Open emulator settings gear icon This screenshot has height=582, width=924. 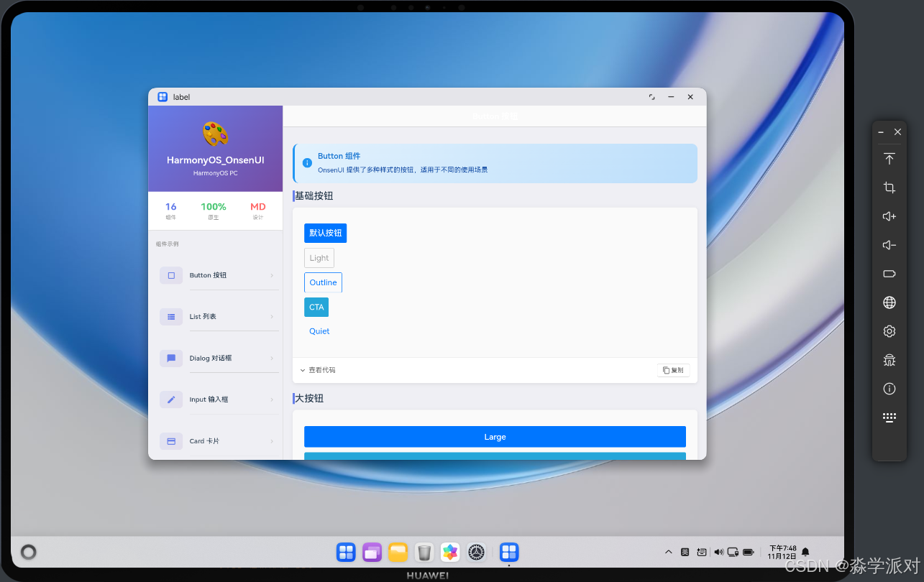tap(889, 331)
